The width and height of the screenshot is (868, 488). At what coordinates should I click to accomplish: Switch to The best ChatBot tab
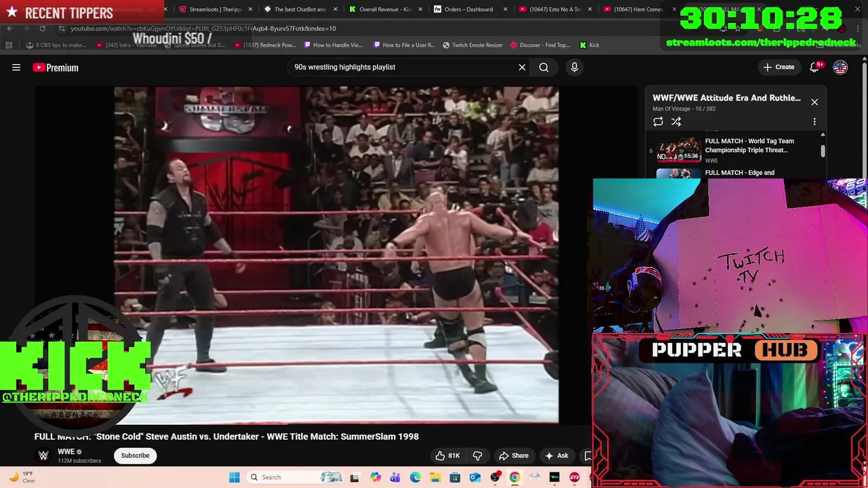click(x=300, y=9)
